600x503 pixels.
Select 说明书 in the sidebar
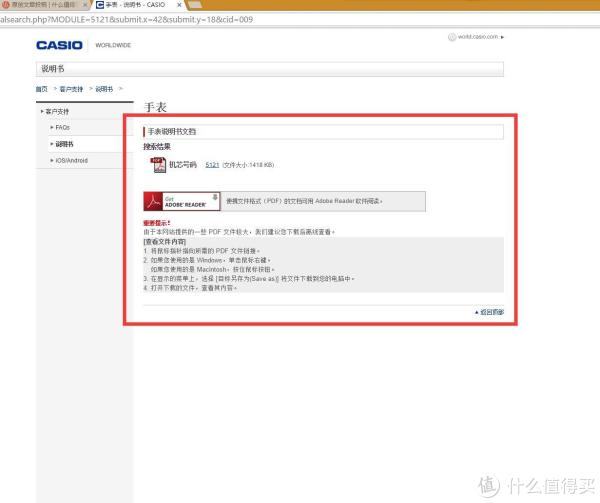65,144
